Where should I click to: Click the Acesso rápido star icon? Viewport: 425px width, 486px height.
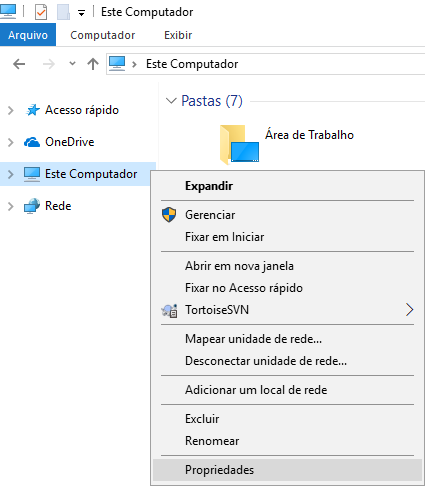pyautogui.click(x=33, y=110)
